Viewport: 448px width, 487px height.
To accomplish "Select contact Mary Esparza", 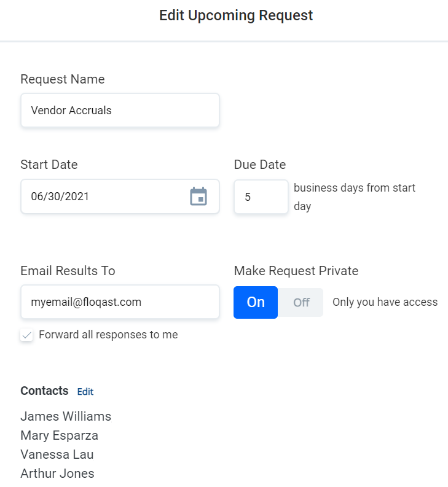I will point(59,435).
